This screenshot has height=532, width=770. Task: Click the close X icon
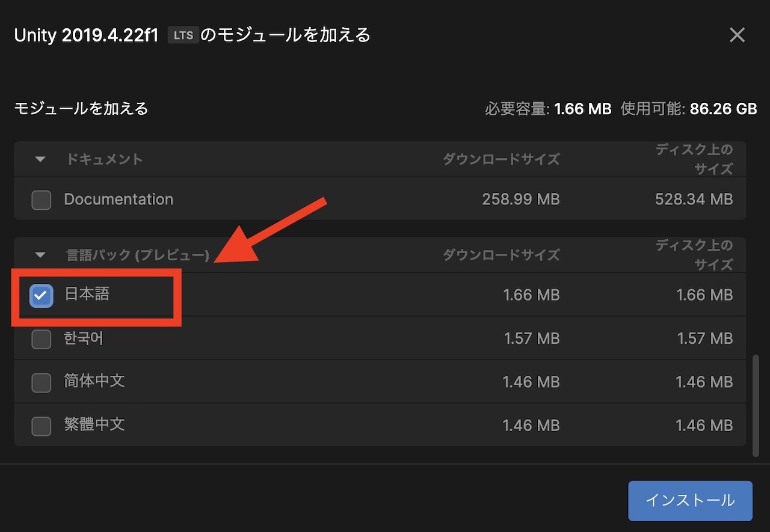click(737, 35)
